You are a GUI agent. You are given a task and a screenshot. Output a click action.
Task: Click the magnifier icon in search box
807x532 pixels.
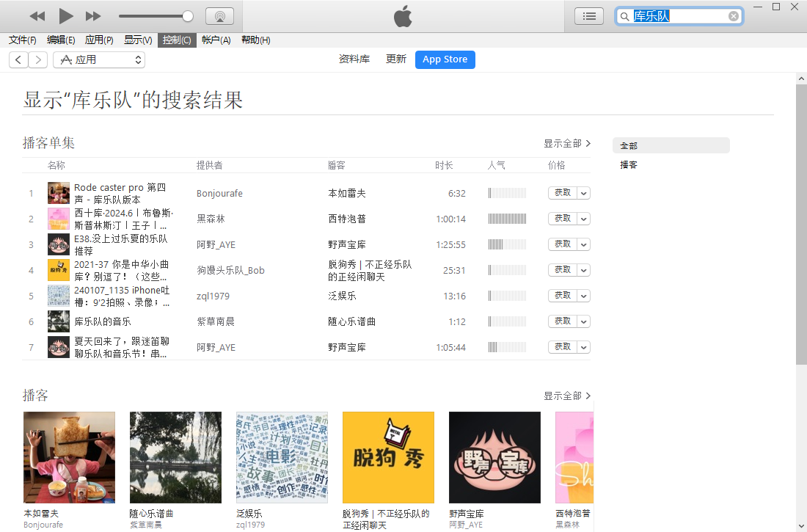point(624,16)
